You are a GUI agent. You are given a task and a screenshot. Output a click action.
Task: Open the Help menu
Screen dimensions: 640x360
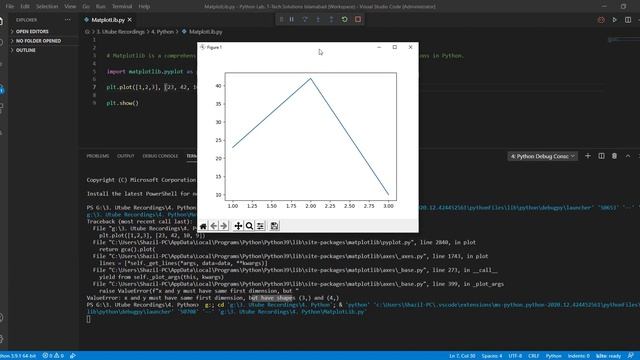point(144,7)
